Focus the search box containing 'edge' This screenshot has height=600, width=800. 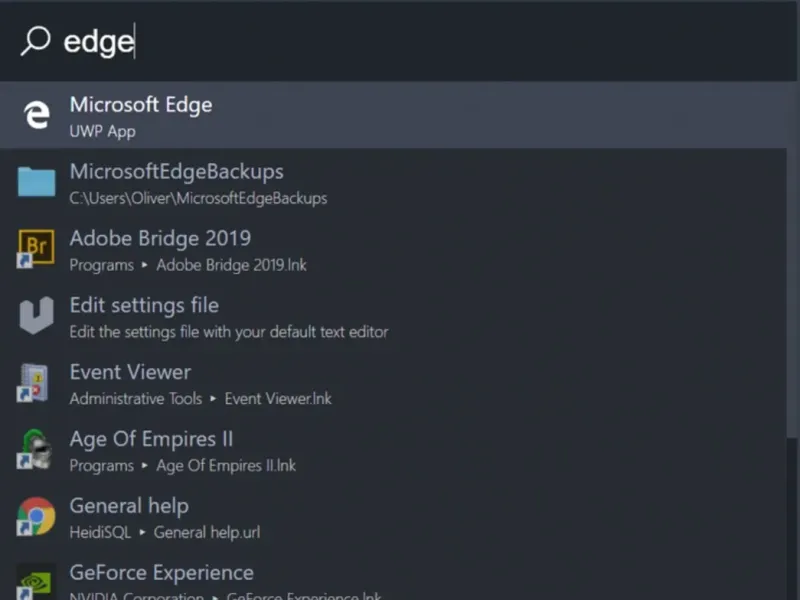[x=398, y=41]
